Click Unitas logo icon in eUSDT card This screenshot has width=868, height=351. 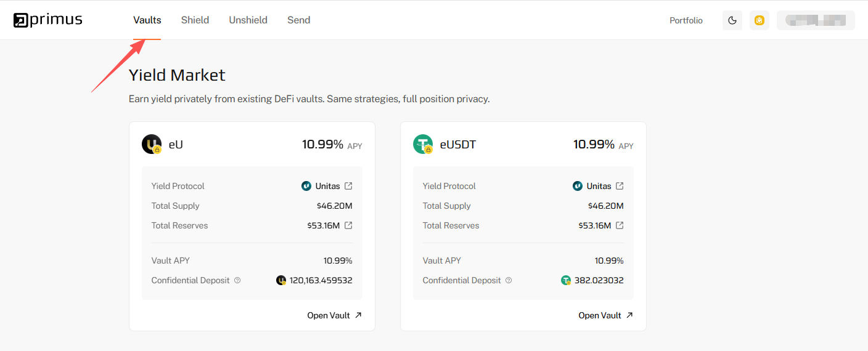pos(578,186)
